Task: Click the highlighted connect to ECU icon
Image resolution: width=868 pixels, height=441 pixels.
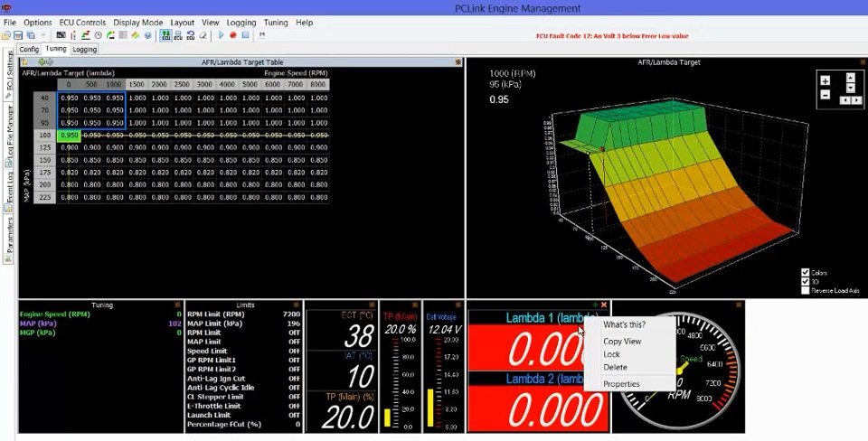Action: tap(165, 35)
